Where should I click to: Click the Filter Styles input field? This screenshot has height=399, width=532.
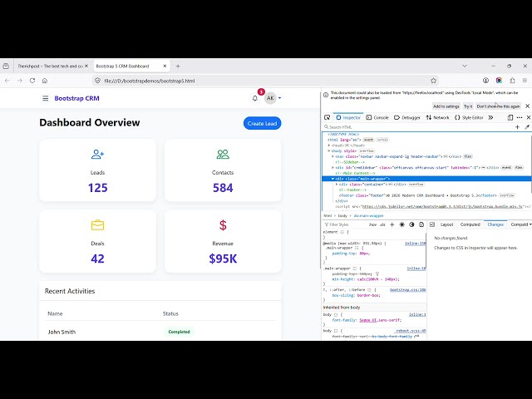344,224
